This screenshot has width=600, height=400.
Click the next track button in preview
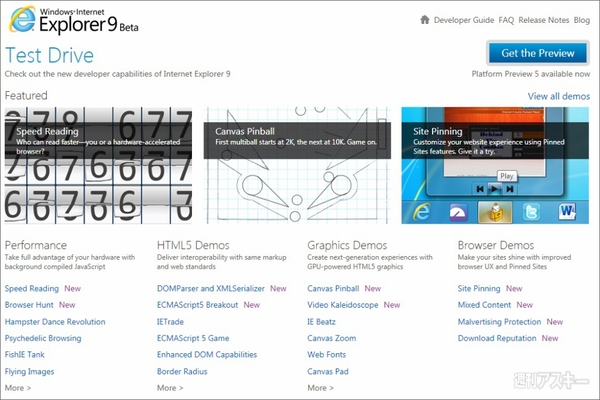510,189
